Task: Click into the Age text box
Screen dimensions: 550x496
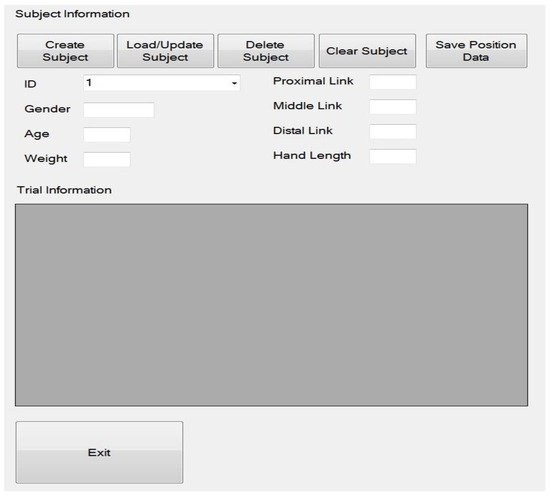Action: [107, 135]
